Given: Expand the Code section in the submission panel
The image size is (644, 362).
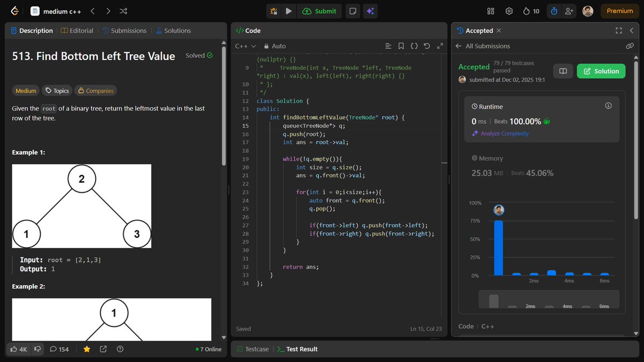Looking at the screenshot, I should tap(465, 326).
